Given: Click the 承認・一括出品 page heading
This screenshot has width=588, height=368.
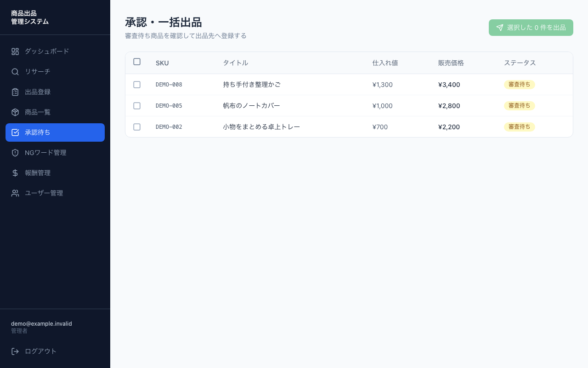Looking at the screenshot, I should tap(163, 22).
